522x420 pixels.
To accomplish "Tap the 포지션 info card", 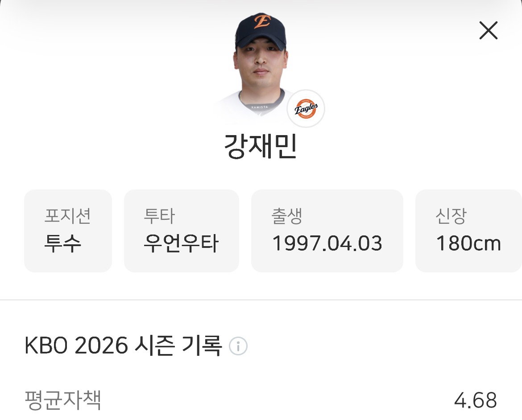I will (68, 231).
